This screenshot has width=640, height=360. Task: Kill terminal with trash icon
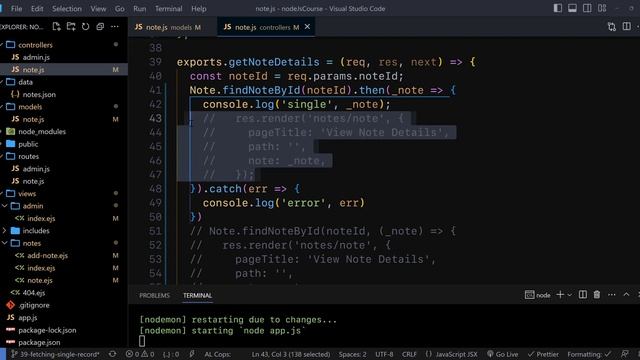[x=597, y=295]
